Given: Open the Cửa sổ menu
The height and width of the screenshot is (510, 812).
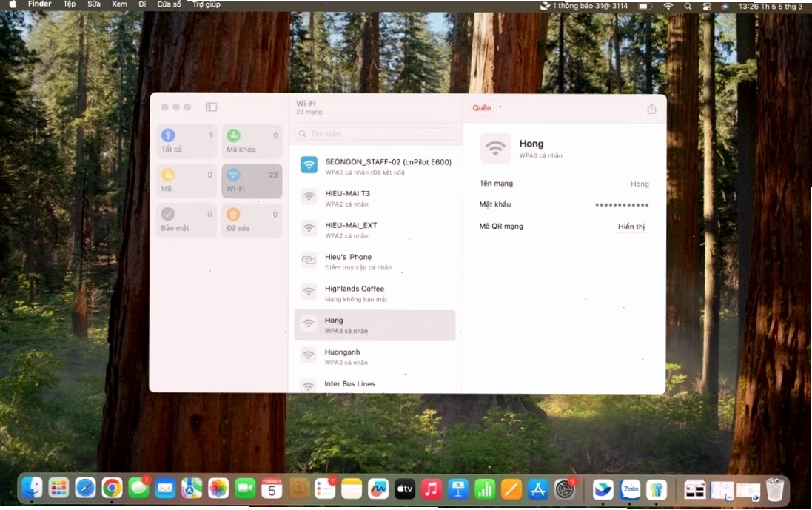Looking at the screenshot, I should pyautogui.click(x=169, y=4).
